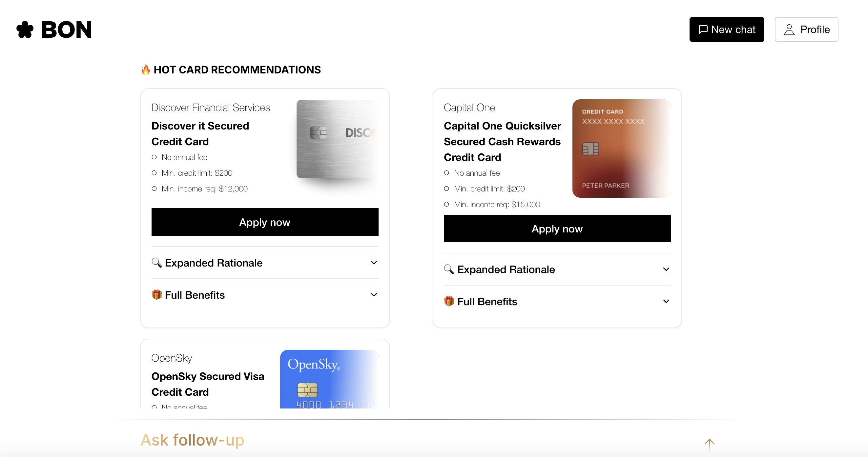Click the magnifier icon in Discover's Expanded Rationale

157,263
